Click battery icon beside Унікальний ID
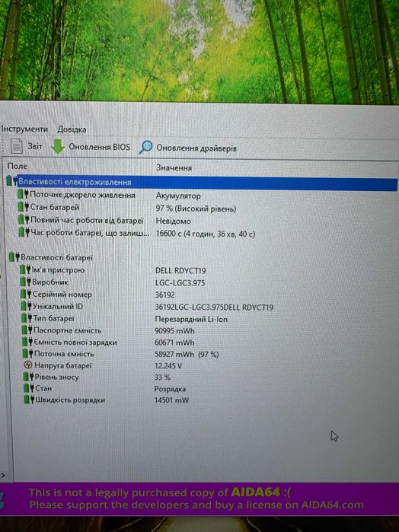 (27, 306)
